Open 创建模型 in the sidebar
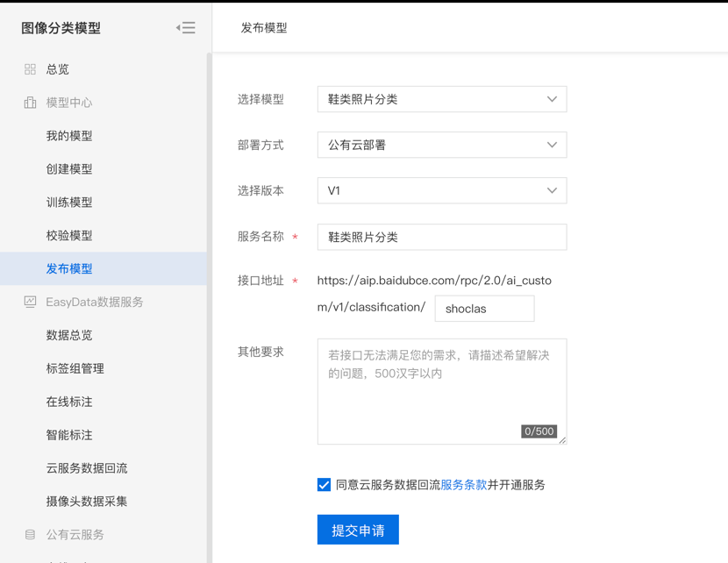The width and height of the screenshot is (728, 563). [x=69, y=169]
